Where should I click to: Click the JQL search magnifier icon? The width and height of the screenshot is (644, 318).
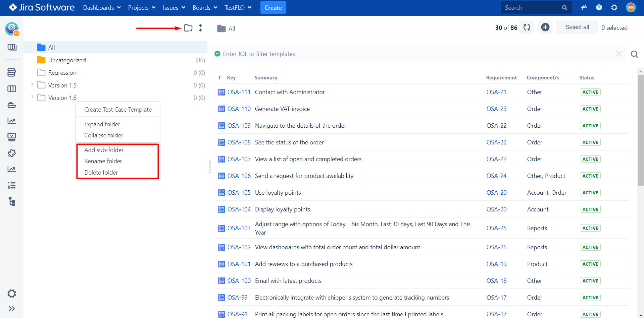click(634, 54)
